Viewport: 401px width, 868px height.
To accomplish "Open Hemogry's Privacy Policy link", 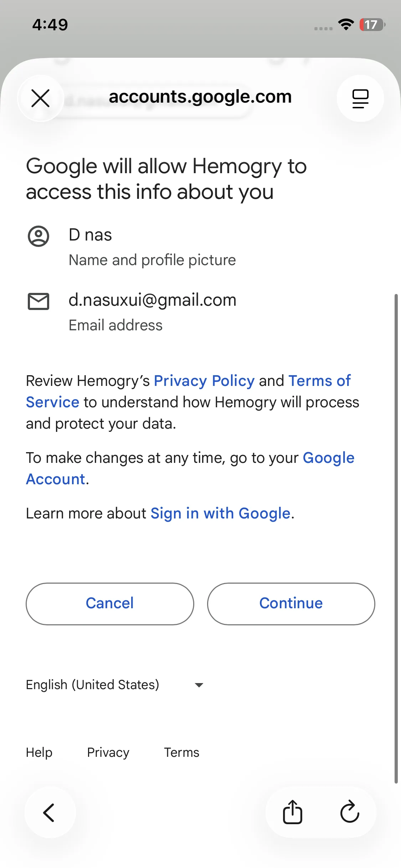I will click(x=204, y=381).
